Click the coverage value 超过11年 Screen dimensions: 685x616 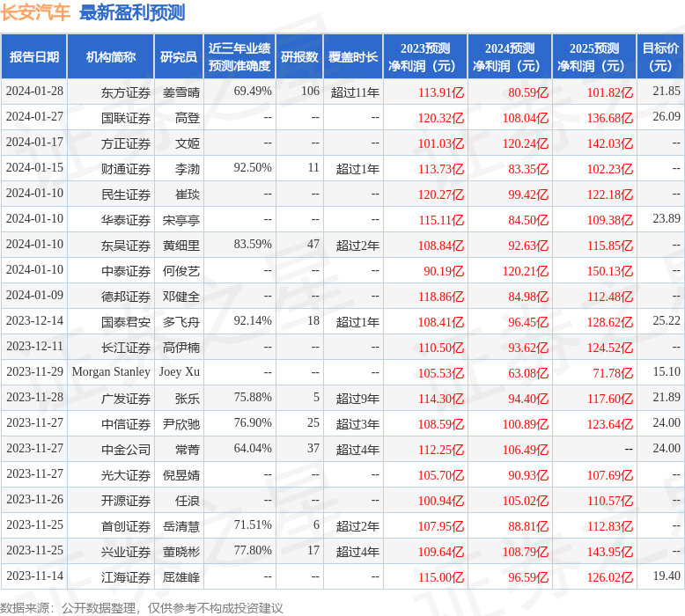pos(355,92)
